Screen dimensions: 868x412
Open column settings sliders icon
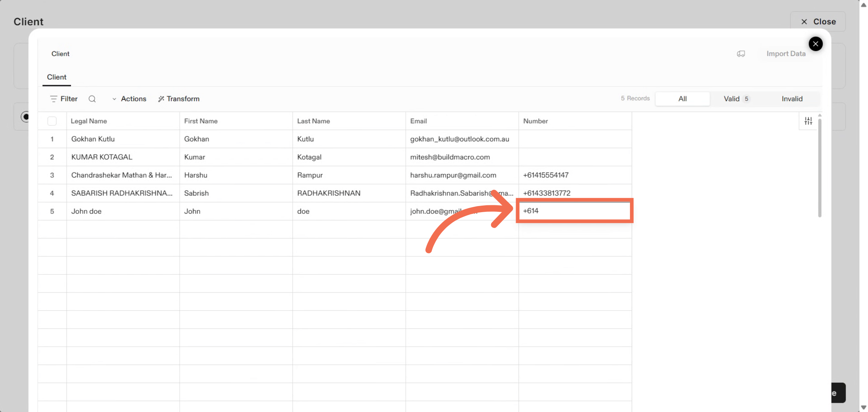(808, 121)
